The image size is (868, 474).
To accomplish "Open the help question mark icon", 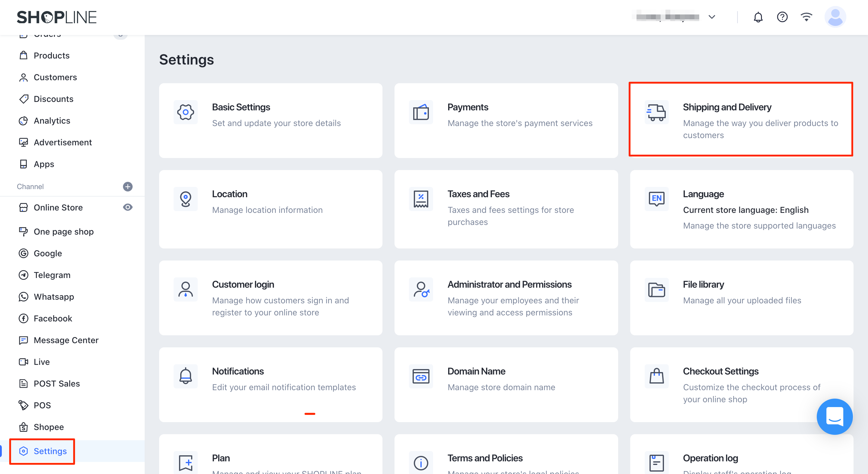I will tap(782, 17).
